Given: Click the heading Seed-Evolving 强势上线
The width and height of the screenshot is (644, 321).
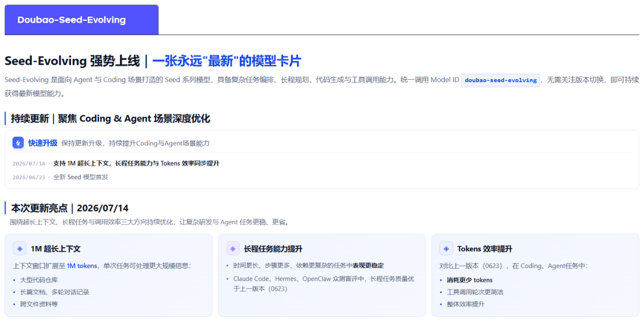Looking at the screenshot, I should (x=72, y=61).
